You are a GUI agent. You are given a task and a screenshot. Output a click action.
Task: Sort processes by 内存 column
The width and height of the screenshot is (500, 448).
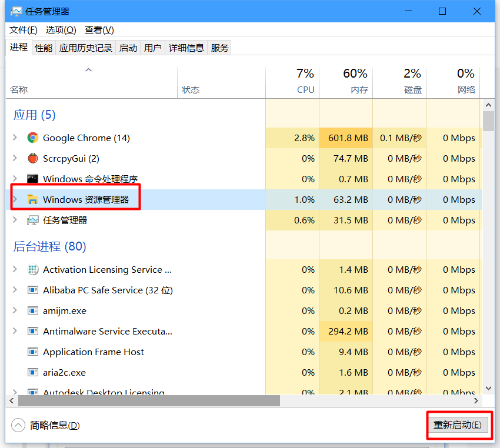346,82
